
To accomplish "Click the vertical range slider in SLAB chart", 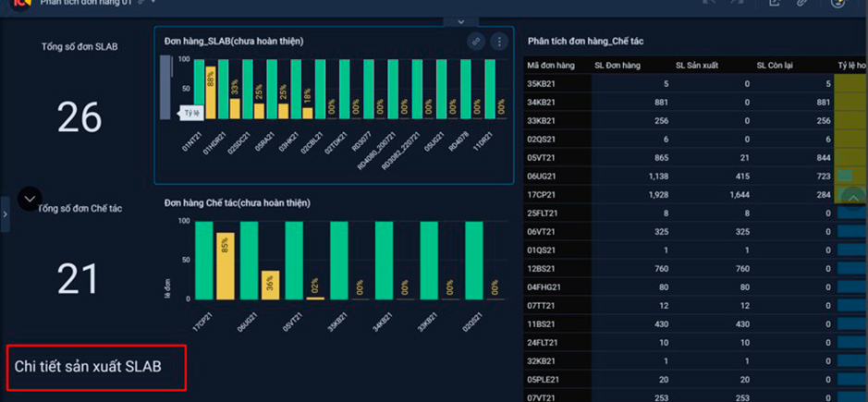I will coord(165,87).
